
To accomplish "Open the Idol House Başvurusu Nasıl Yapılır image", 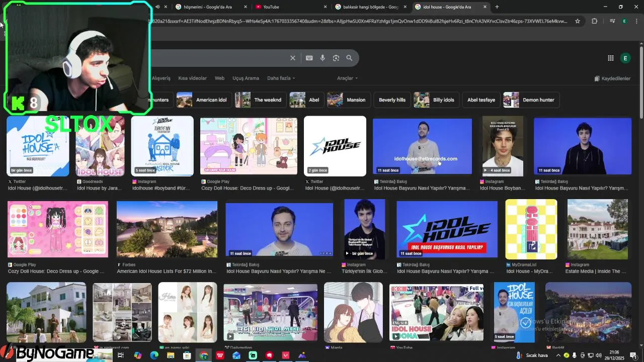I will (x=447, y=229).
